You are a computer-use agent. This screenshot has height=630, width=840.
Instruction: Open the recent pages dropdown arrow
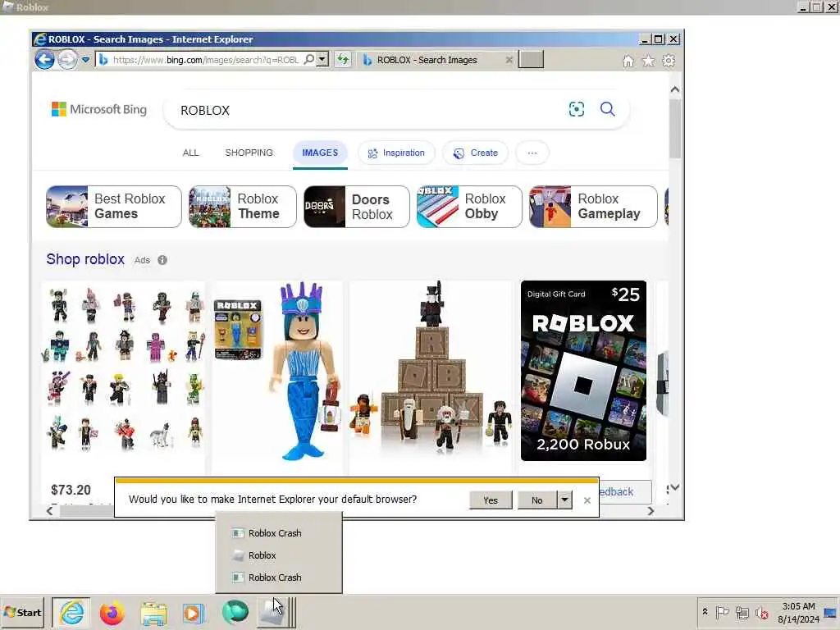click(85, 60)
